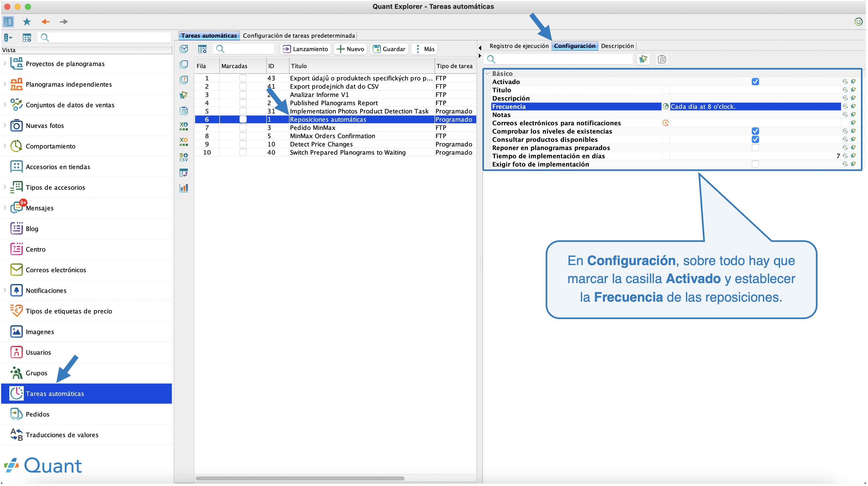Mark checkbox for Pedido MinMax row
The width and height of the screenshot is (868, 486).
click(x=243, y=128)
